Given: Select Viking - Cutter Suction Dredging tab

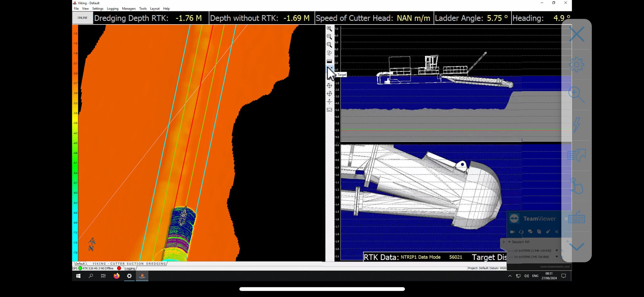Looking at the screenshot, I should point(129,264).
